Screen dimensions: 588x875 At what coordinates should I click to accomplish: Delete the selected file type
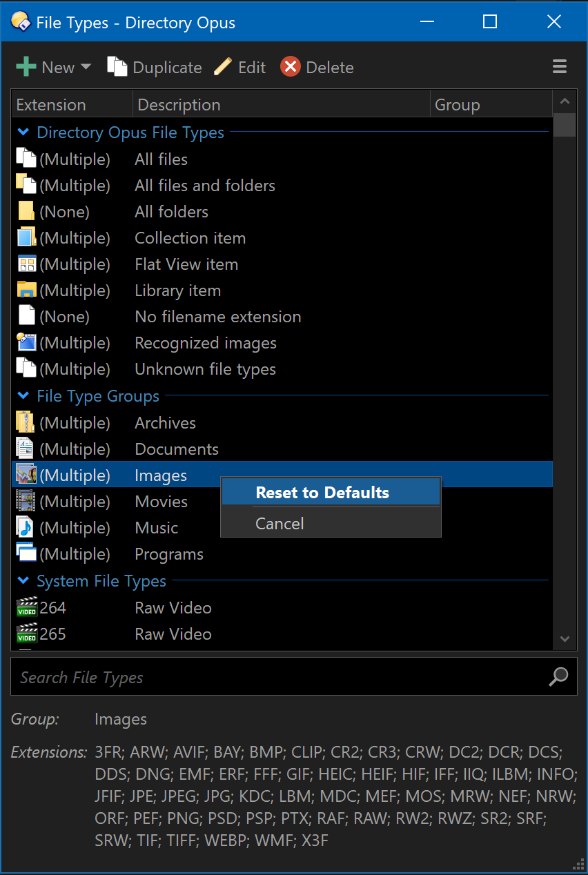[x=317, y=67]
